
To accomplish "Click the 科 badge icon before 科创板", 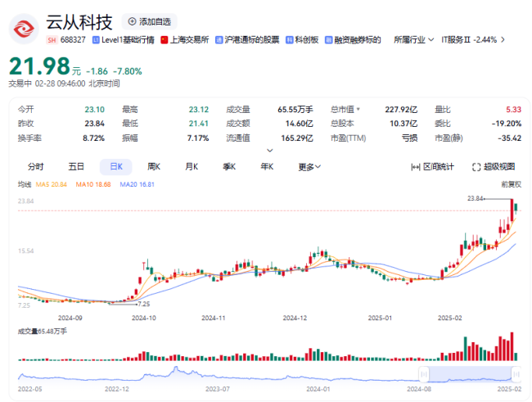I will click(x=289, y=40).
